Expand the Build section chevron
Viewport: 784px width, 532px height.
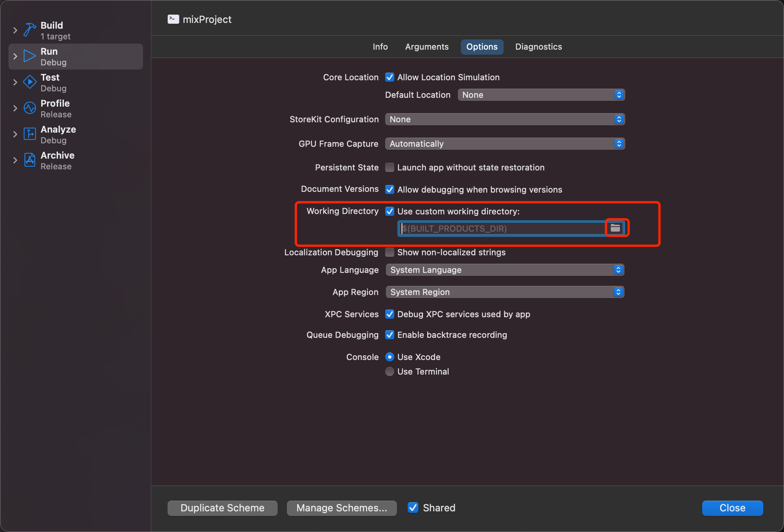click(x=15, y=30)
